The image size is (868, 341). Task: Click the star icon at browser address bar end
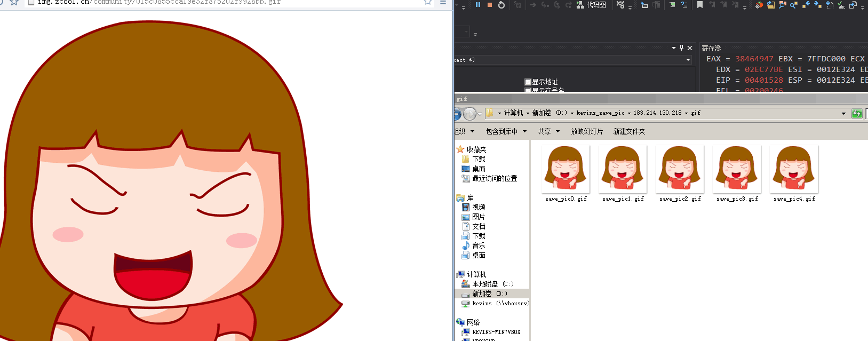pos(428,2)
